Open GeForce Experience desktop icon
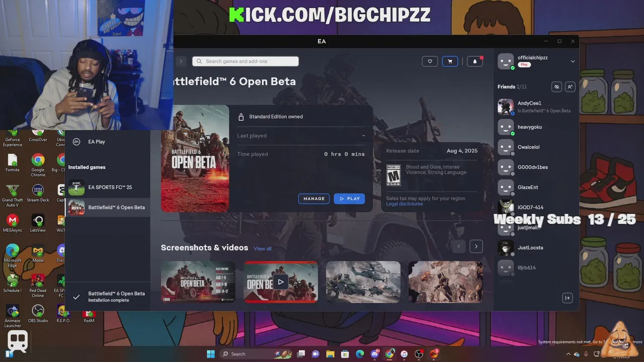Viewport: 644px width, 362px height. coord(13,138)
